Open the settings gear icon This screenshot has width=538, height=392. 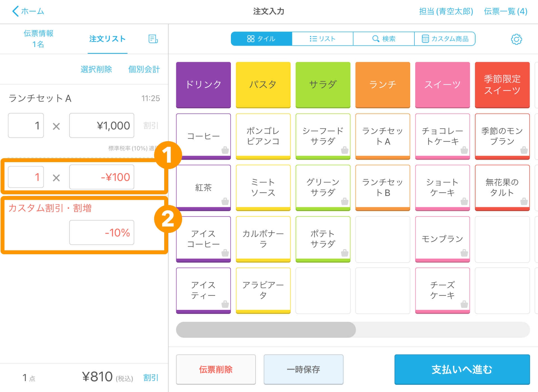516,39
